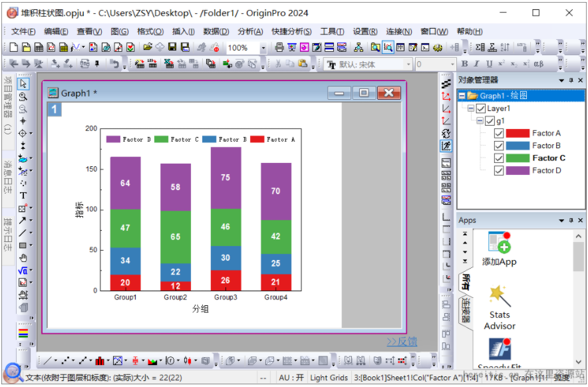Click the New Folder icon in toolbar
The height and width of the screenshot is (387, 588).
point(26,47)
